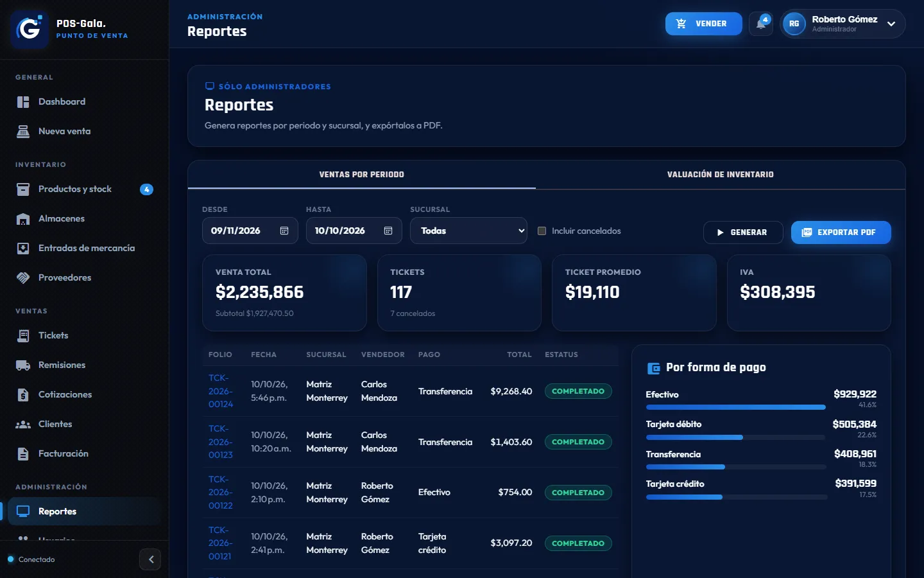This screenshot has height=578, width=924.
Task: Click the $9,268.40 total cell
Action: (x=511, y=391)
